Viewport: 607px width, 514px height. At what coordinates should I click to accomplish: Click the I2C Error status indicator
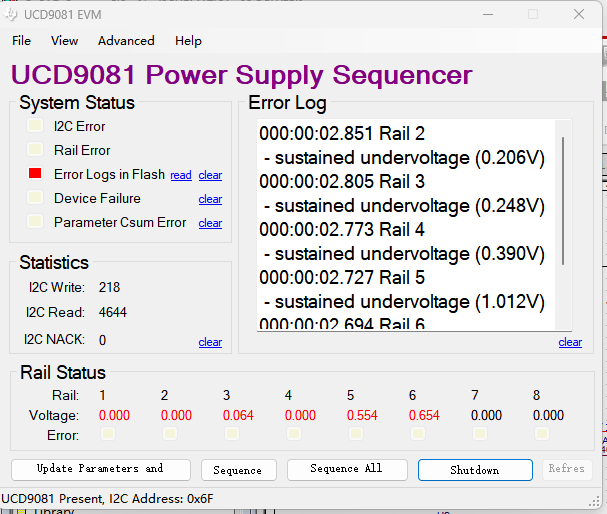[35, 125]
